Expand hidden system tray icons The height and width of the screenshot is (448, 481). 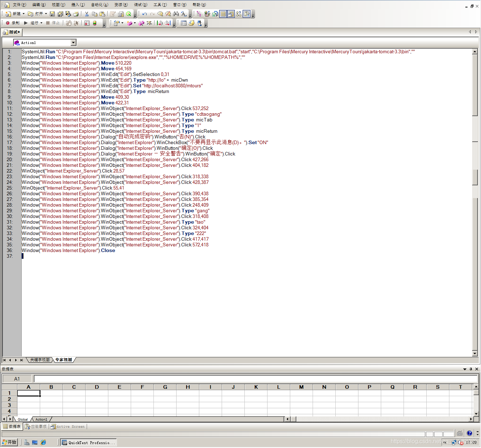(x=444, y=442)
